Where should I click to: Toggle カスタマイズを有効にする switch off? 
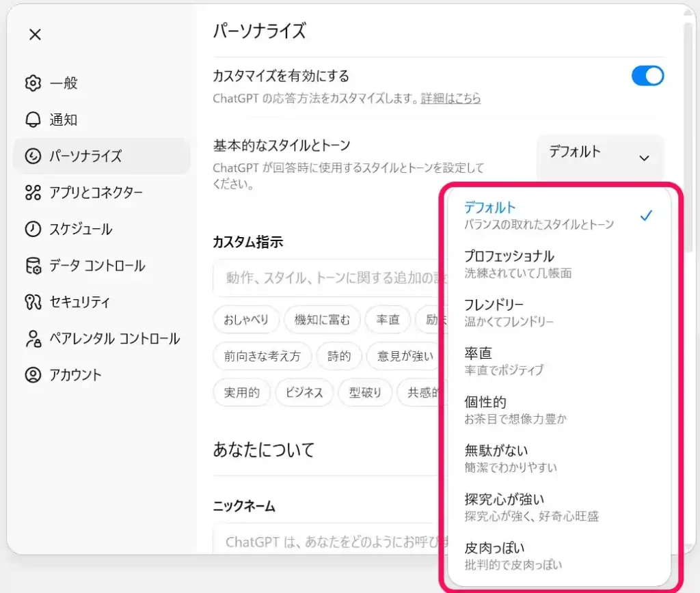point(647,76)
